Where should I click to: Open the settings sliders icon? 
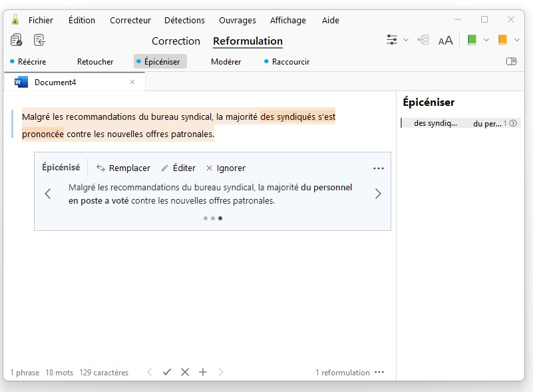(392, 40)
